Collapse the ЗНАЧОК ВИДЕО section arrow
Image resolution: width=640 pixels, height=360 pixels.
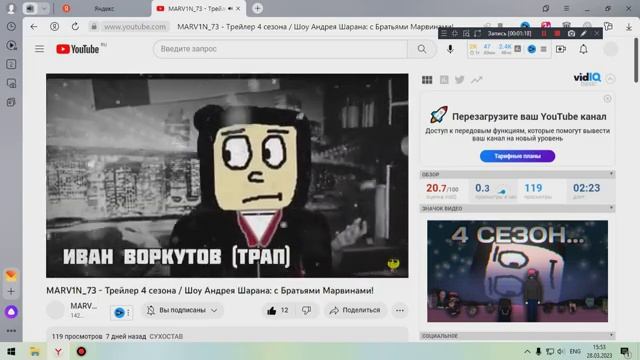pos(611,208)
